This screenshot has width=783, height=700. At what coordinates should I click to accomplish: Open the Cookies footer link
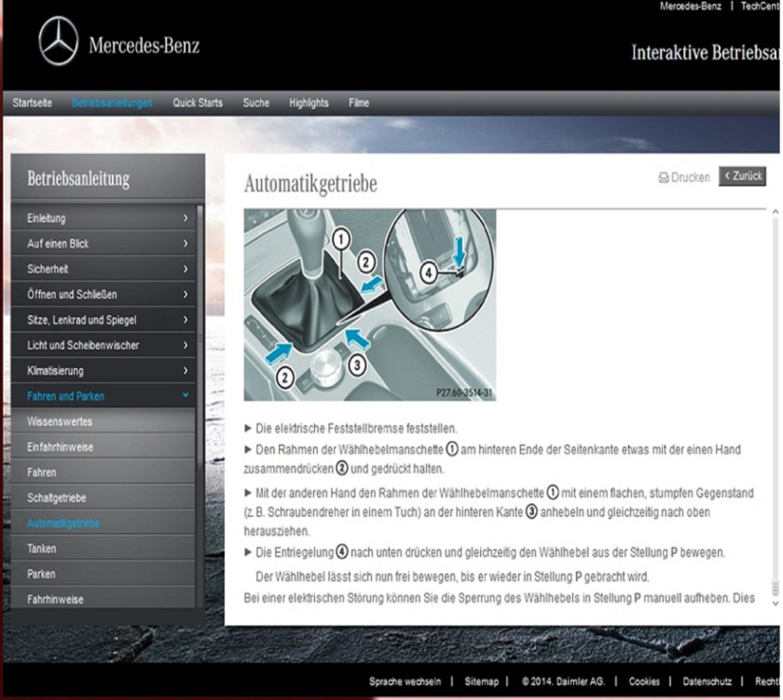(644, 681)
